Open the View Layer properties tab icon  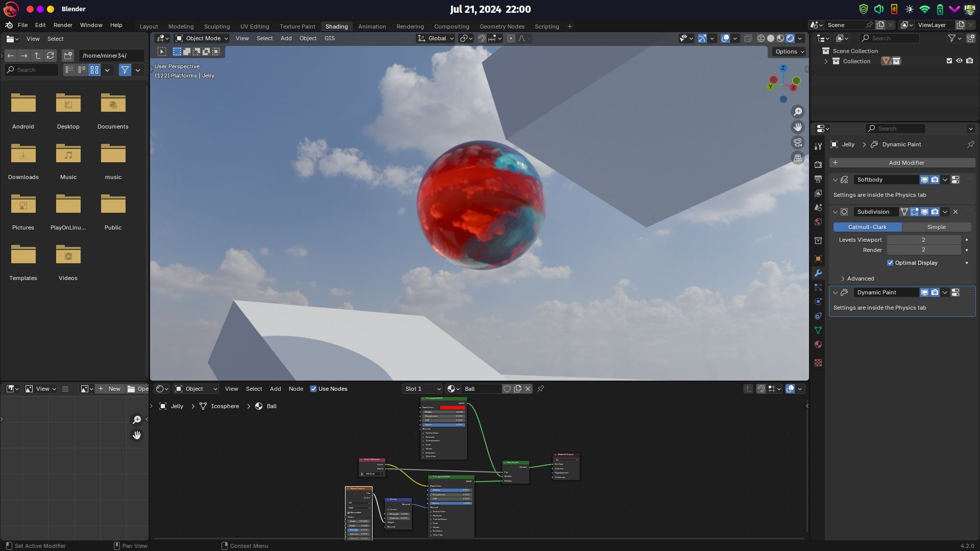[x=818, y=193]
